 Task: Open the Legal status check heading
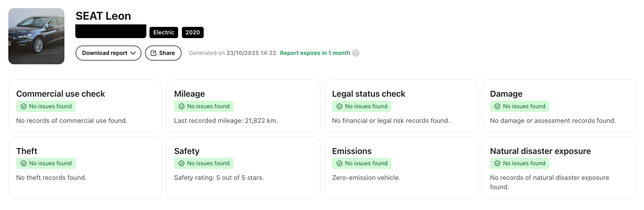tap(368, 94)
